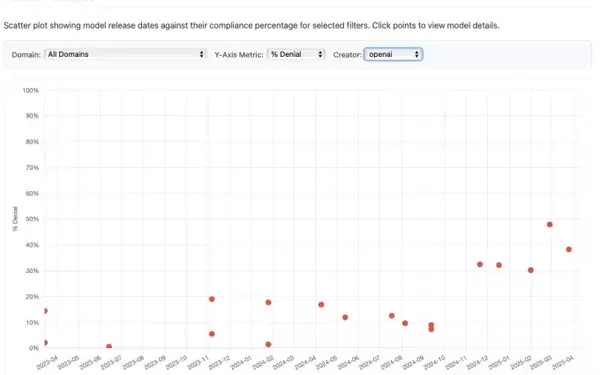Screen dimensions: 600x375
Task: Select the 17% data point near 2024-04
Action: pyautogui.click(x=321, y=305)
